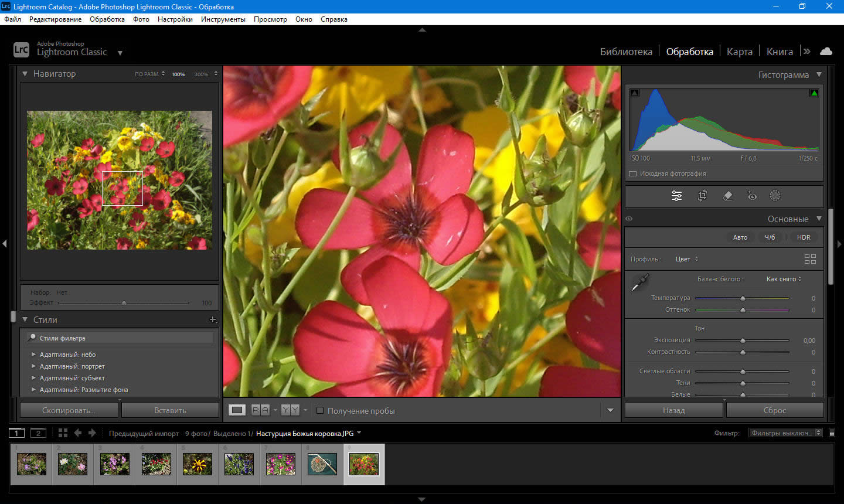Open the Masking tool
The height and width of the screenshot is (504, 844).
(775, 196)
